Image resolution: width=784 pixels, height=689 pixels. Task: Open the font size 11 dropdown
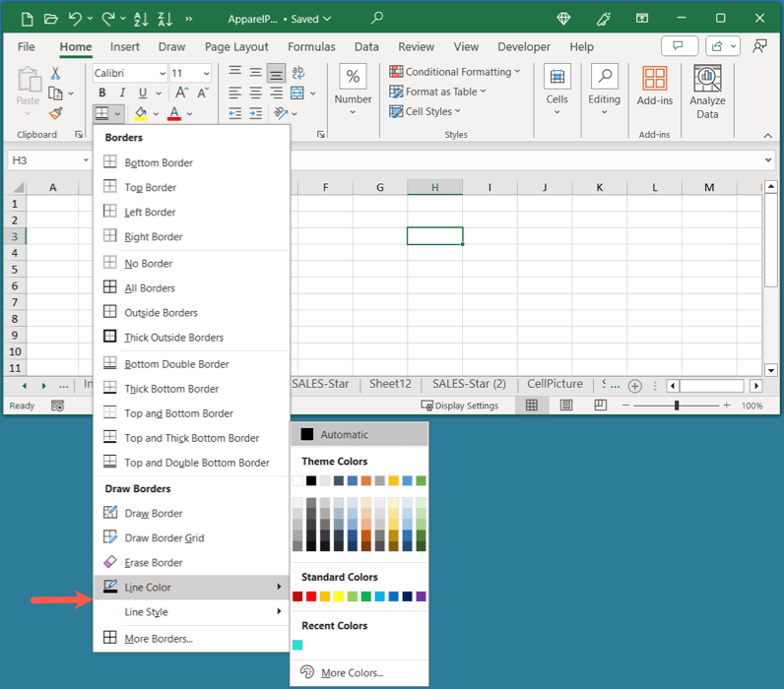coord(206,74)
